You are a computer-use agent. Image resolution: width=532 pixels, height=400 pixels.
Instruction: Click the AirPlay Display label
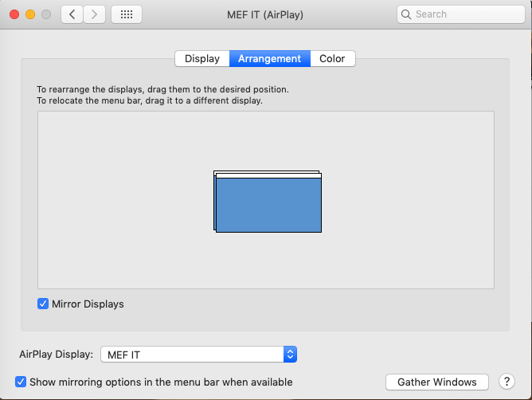(56, 354)
